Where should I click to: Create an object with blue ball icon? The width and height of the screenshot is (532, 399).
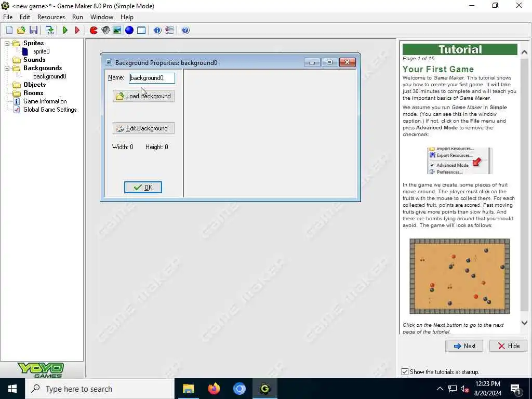click(129, 30)
